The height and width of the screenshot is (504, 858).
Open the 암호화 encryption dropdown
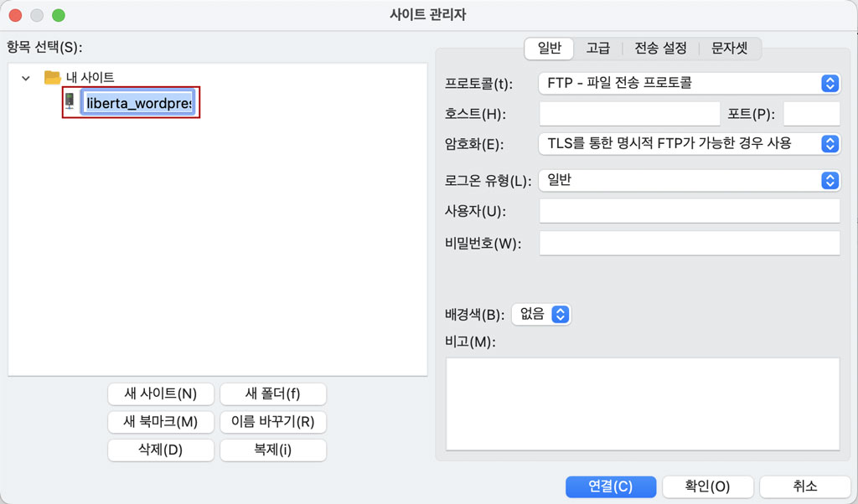point(688,143)
